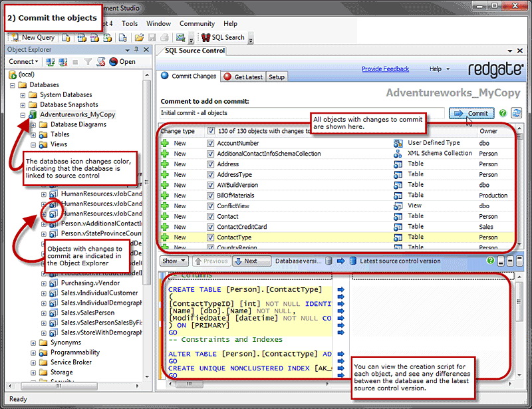This screenshot has height=409, width=532.
Task: Uncheck the BillOfMaterials checkbox
Action: [210, 196]
